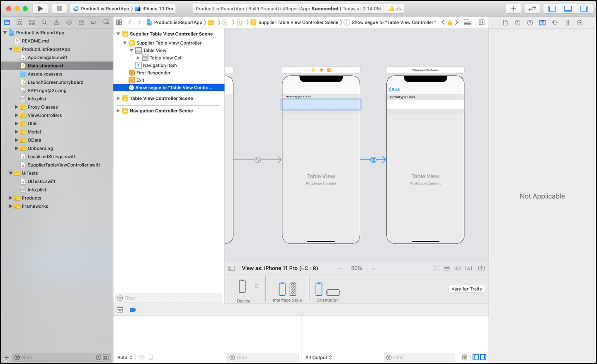Expand the Table View Cell item
The height and width of the screenshot is (364, 597).
[138, 58]
